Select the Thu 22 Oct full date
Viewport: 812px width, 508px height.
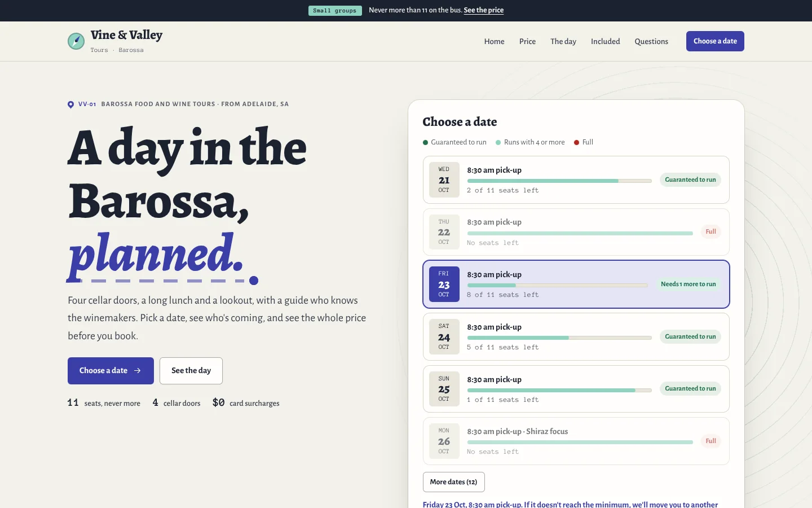576,232
